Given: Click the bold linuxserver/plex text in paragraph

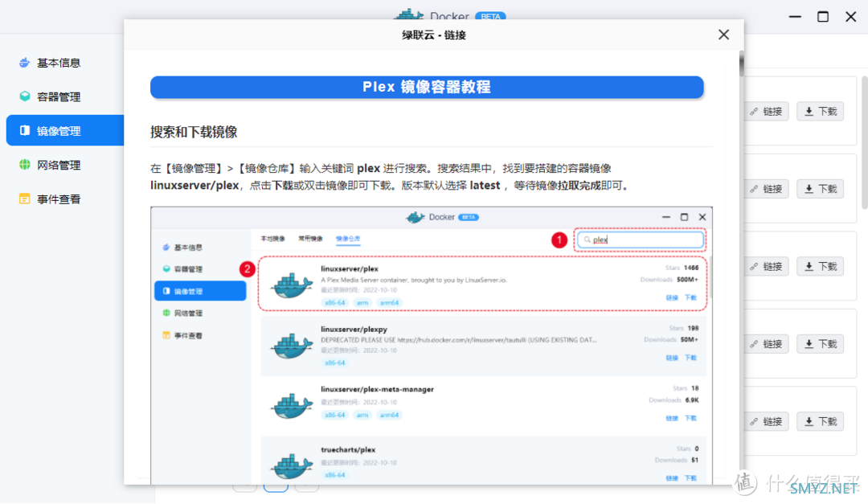Looking at the screenshot, I should click(194, 186).
